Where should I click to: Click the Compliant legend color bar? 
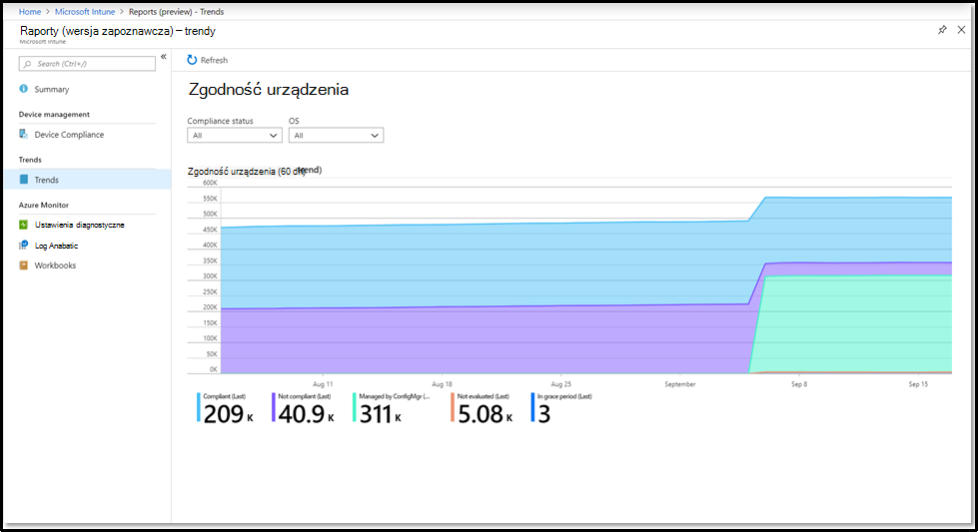[x=199, y=407]
